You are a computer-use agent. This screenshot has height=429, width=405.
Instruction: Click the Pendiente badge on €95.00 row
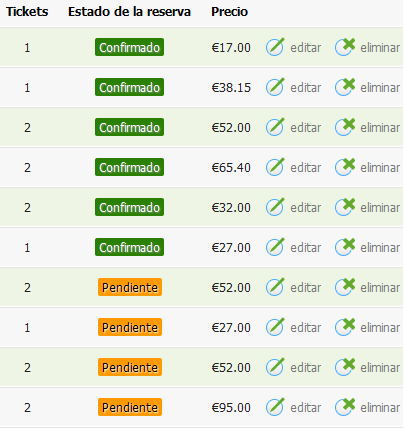click(130, 407)
